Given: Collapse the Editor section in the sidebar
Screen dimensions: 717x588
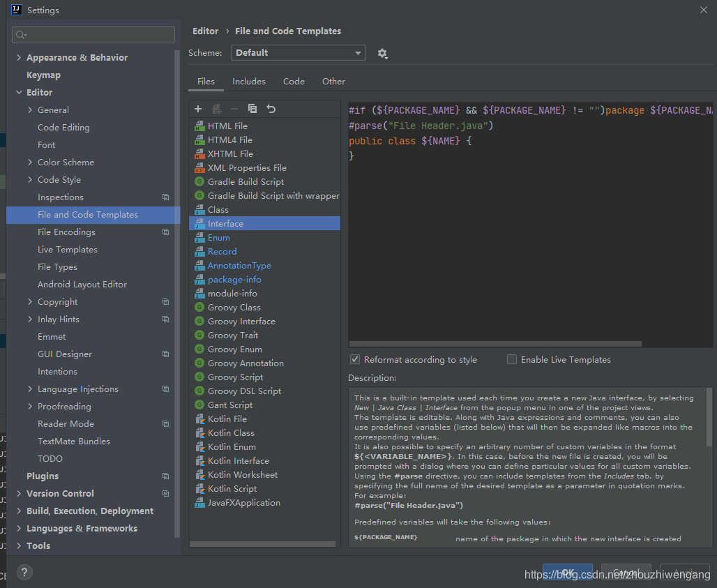Looking at the screenshot, I should click(x=19, y=91).
